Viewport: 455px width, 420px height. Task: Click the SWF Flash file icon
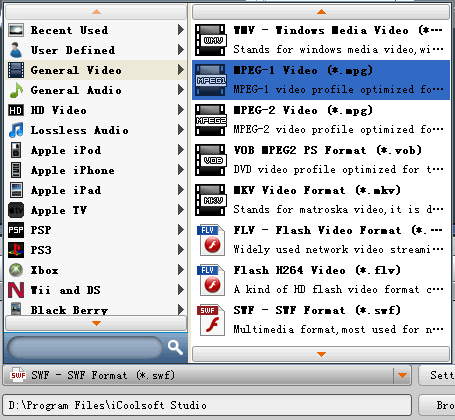211,320
